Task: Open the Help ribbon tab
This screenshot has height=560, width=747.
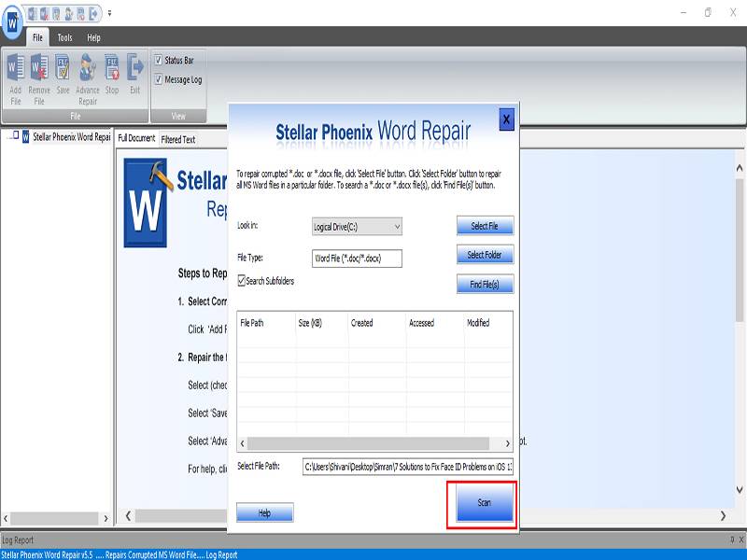Action: point(94,37)
